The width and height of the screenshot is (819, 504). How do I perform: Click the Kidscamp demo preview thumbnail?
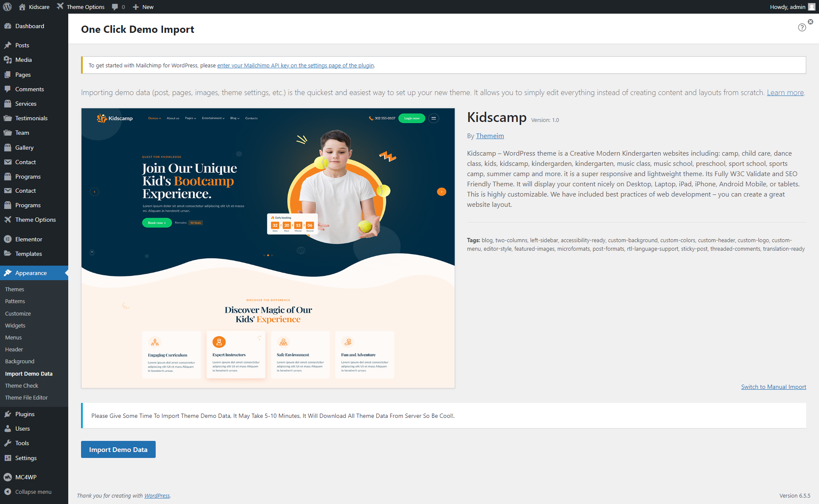[268, 248]
